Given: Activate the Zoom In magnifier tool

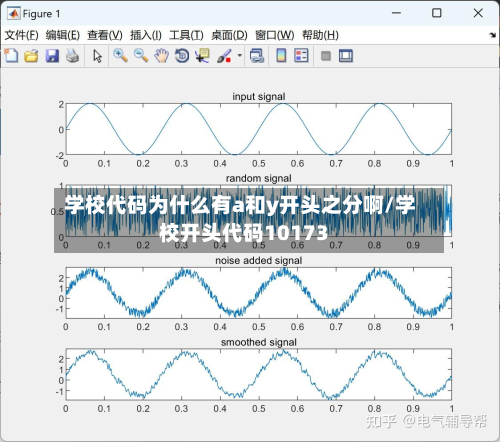Looking at the screenshot, I should tap(120, 56).
